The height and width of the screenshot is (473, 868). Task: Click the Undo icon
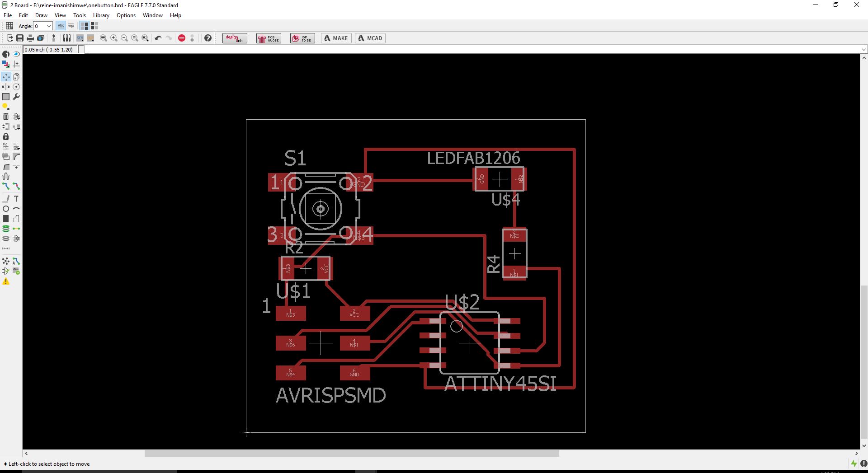(x=158, y=38)
